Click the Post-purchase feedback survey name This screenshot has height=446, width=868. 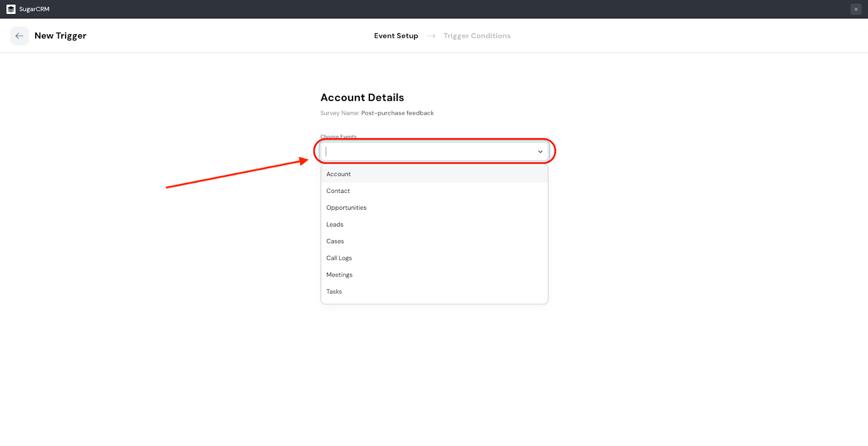(x=397, y=113)
